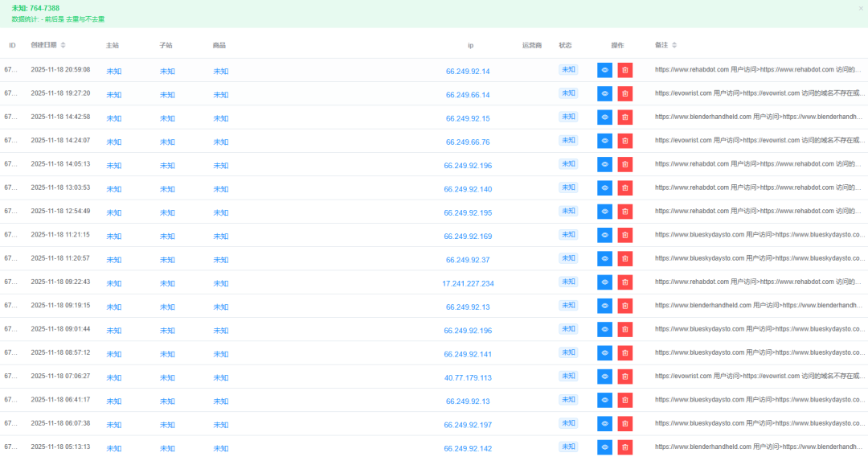Open IP link 66.249.92.195
The width and height of the screenshot is (868, 457).
(468, 212)
